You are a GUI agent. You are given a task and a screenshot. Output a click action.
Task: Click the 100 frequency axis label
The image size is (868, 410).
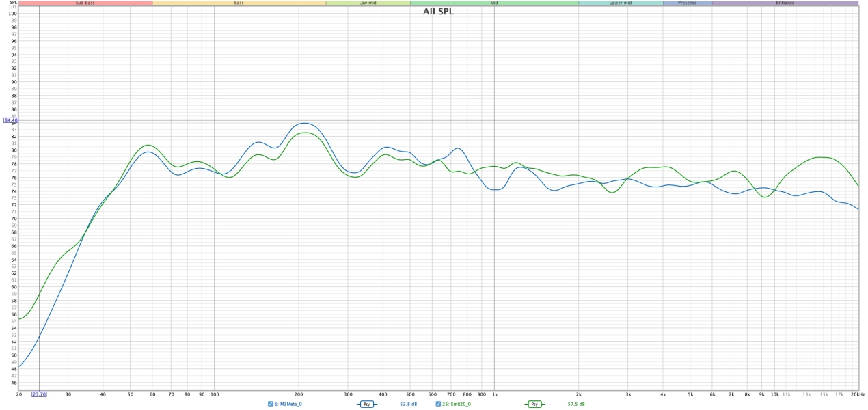(x=215, y=394)
